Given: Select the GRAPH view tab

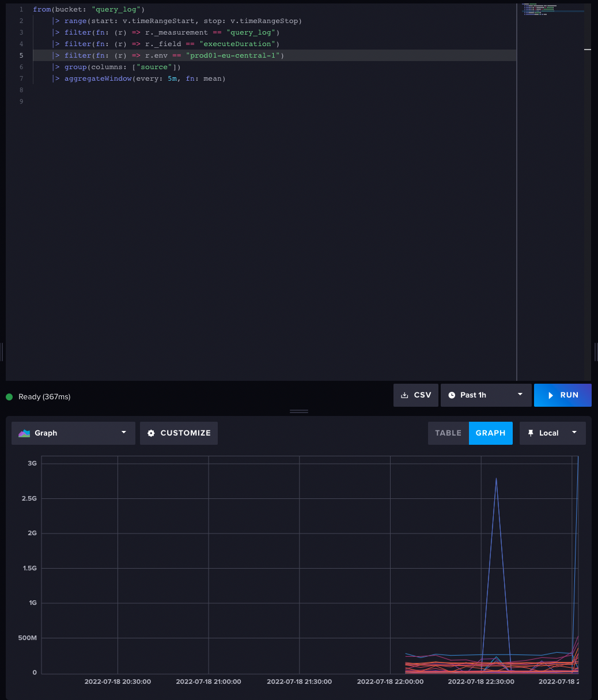Looking at the screenshot, I should tap(490, 433).
